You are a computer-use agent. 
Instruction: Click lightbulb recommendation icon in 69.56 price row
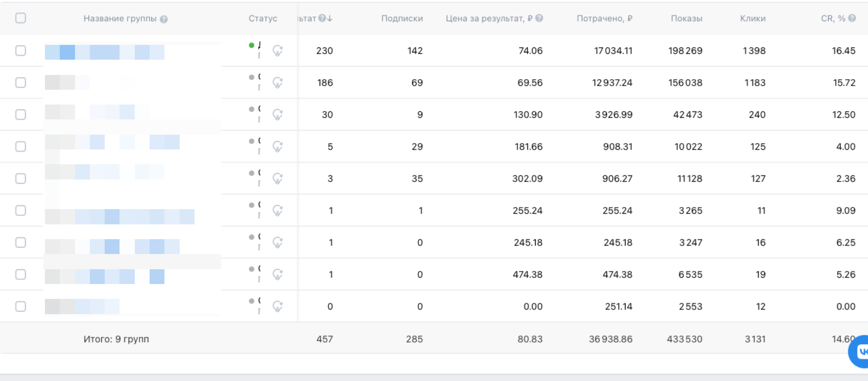(x=278, y=83)
